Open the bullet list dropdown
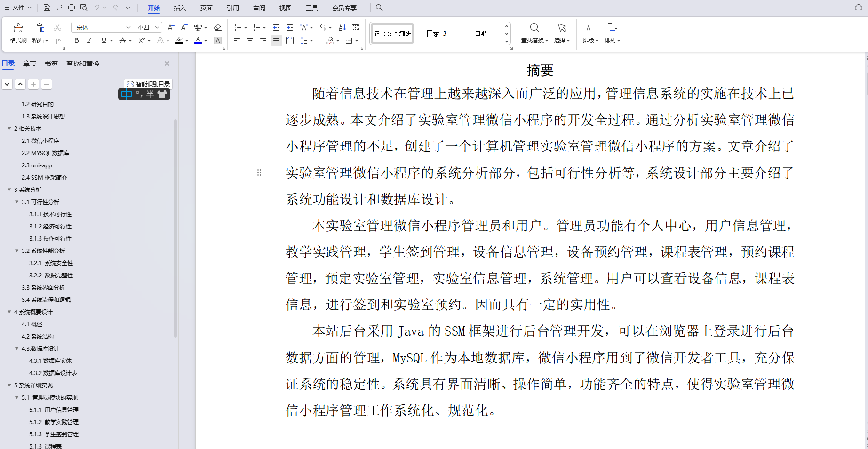 [x=246, y=27]
